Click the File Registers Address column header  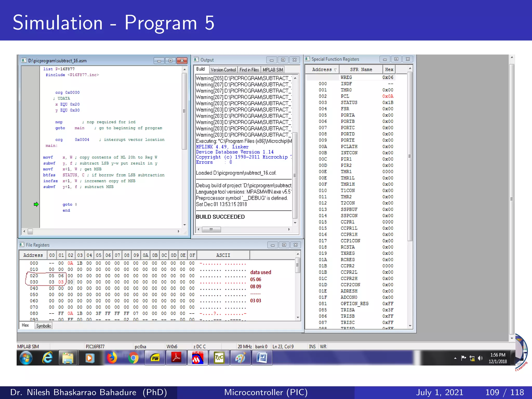[x=33, y=255]
